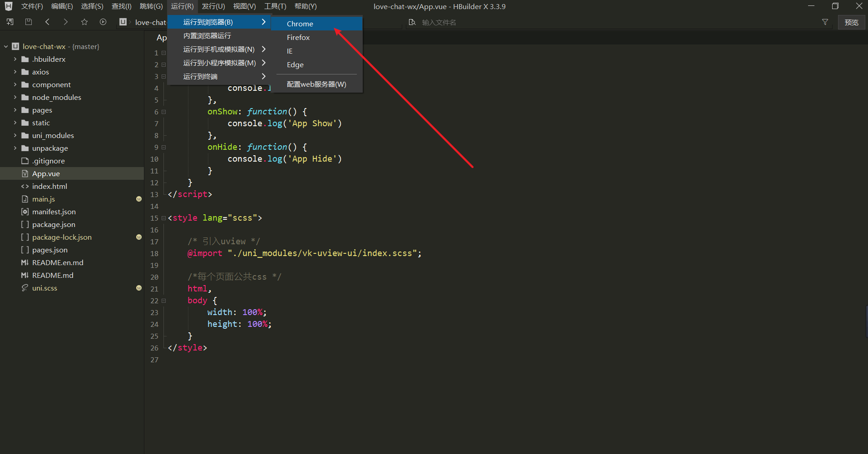Screen dimensions: 868x454
Task: Click the new file toolbar icon
Action: 10,22
